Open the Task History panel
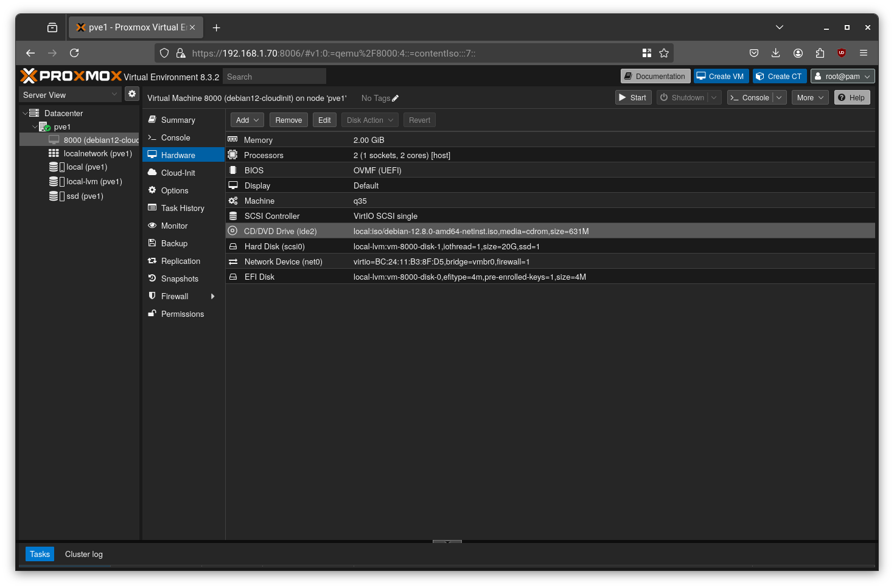This screenshot has width=894, height=588. (181, 208)
